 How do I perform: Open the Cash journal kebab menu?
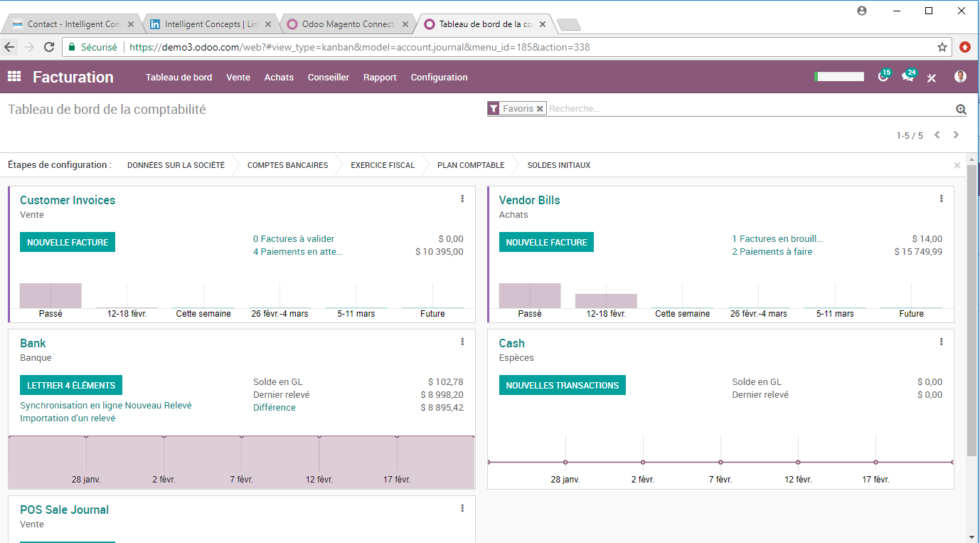(x=942, y=342)
